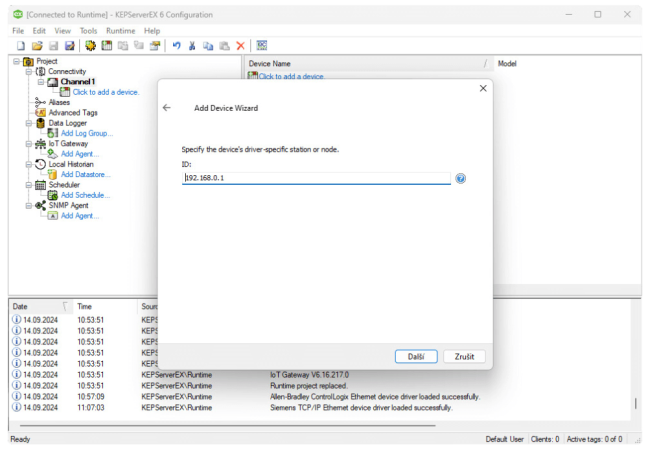Click info icon of the 10:57:09 log entry
The width and height of the screenshot is (648, 456).
17,396
